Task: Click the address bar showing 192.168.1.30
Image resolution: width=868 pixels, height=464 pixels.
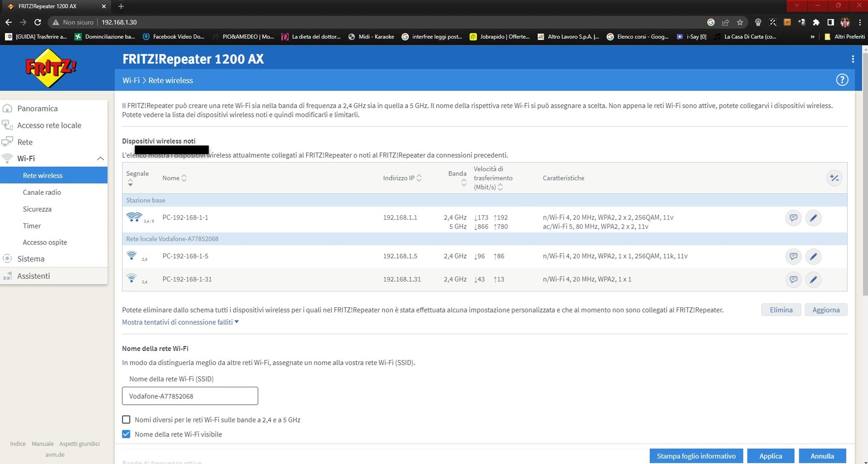Action: [x=397, y=22]
